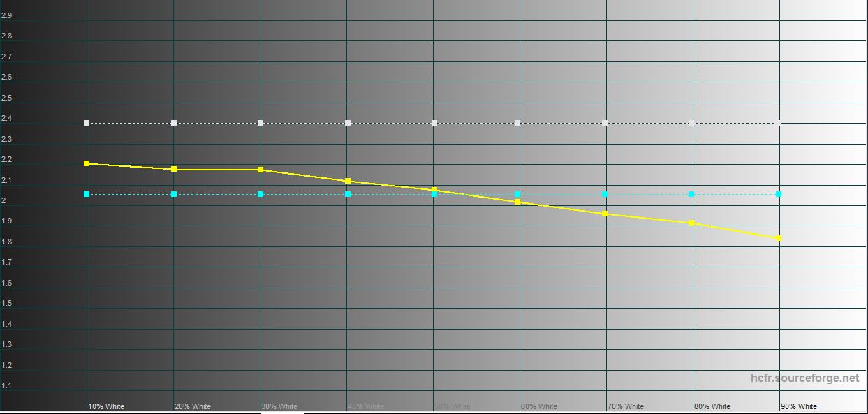Select the yellow data point at 40% White
868x414 pixels.
click(x=348, y=181)
